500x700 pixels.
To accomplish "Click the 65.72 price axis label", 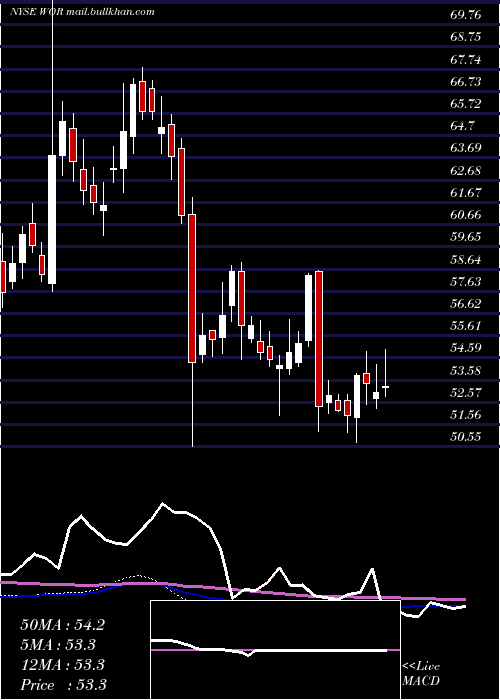I will point(466,104).
